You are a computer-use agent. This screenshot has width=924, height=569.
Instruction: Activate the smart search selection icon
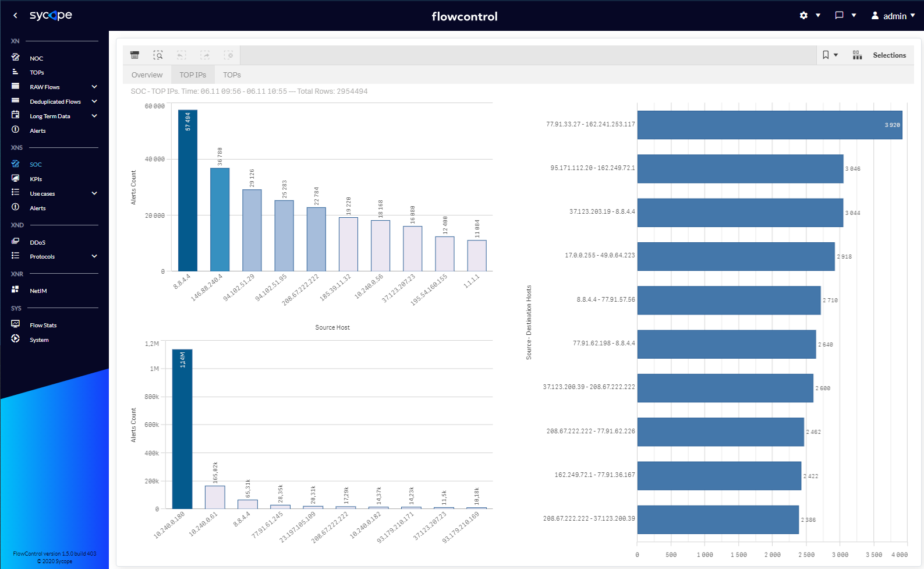[158, 55]
